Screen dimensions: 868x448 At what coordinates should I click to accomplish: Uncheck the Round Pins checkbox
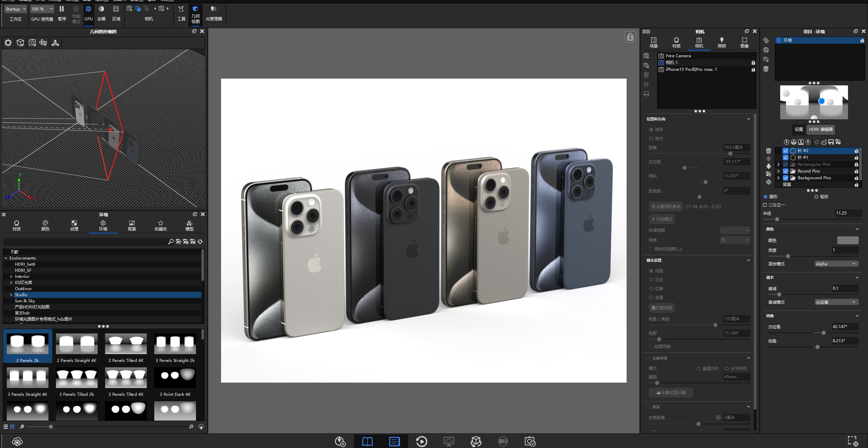785,171
